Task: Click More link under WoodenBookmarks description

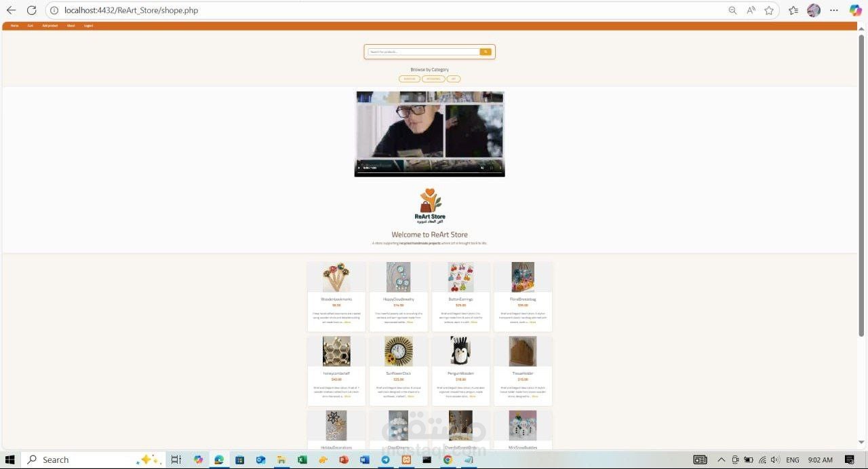Action: click(x=347, y=322)
